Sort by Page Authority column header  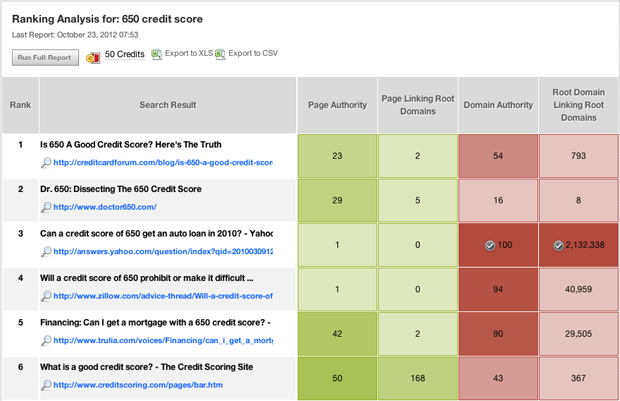(x=337, y=105)
